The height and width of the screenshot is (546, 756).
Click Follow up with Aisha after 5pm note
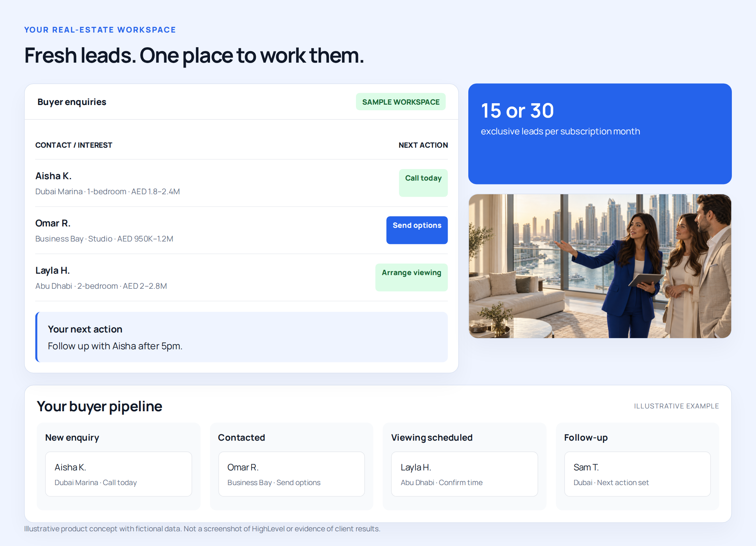click(115, 346)
